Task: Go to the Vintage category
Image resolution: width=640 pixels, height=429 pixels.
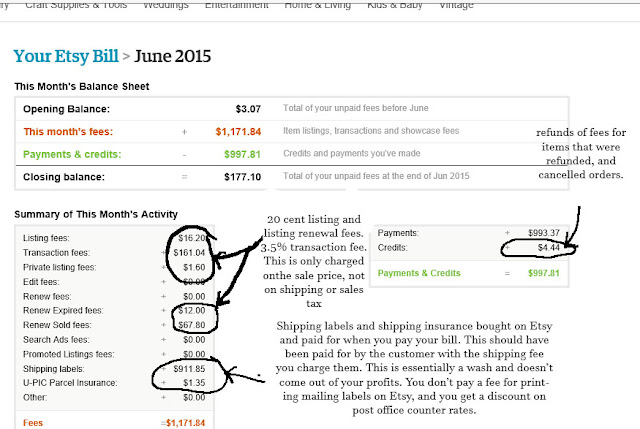Action: click(x=456, y=5)
